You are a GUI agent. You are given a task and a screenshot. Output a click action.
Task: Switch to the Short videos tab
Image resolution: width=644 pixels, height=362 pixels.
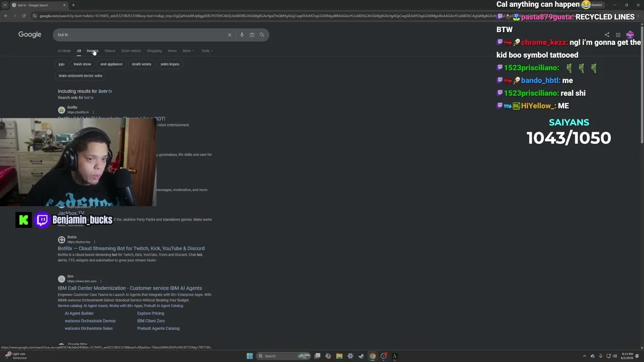[x=131, y=51]
